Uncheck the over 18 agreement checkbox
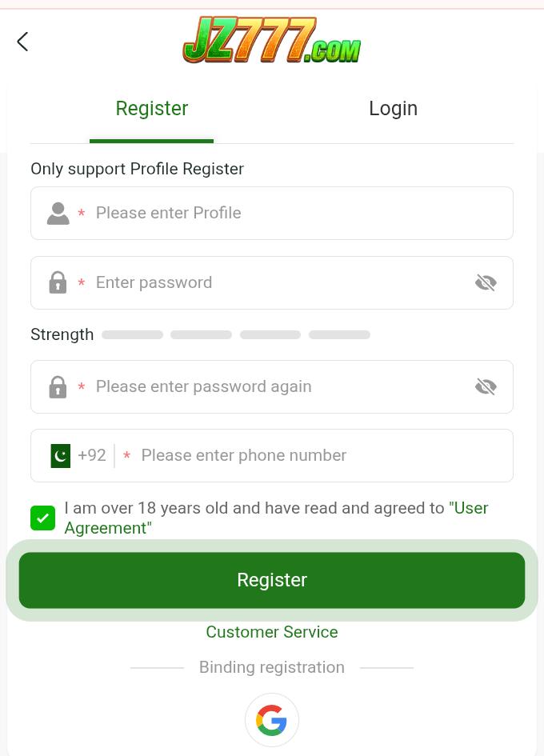The image size is (544, 756). pyautogui.click(x=43, y=518)
